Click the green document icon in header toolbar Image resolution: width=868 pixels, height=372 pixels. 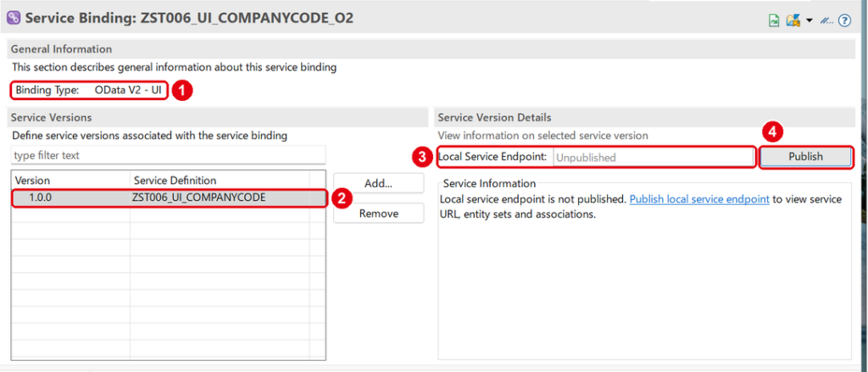click(774, 21)
